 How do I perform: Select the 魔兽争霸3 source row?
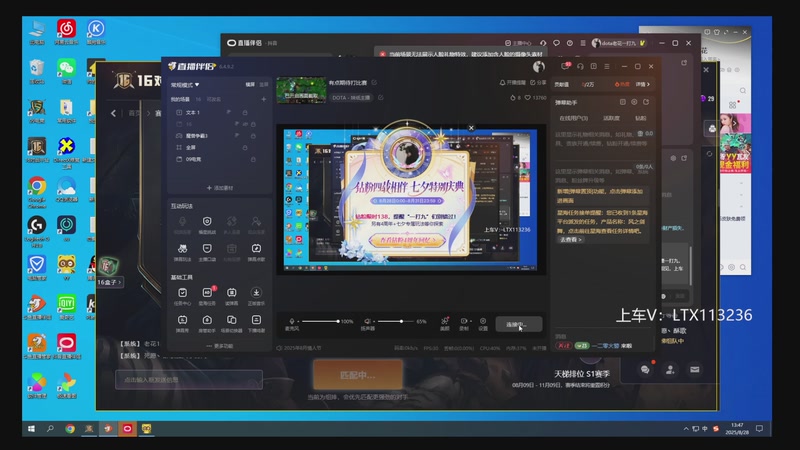[x=219, y=136]
